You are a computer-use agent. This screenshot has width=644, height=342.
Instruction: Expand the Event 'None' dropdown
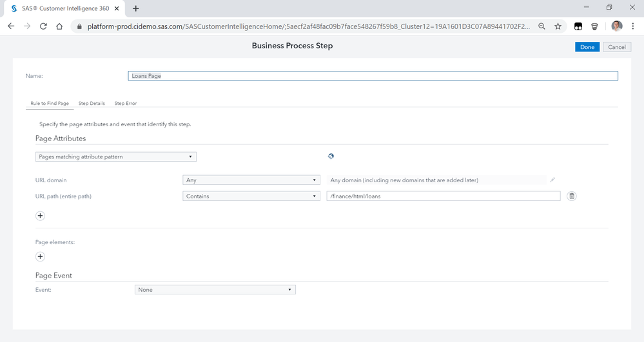(x=215, y=290)
